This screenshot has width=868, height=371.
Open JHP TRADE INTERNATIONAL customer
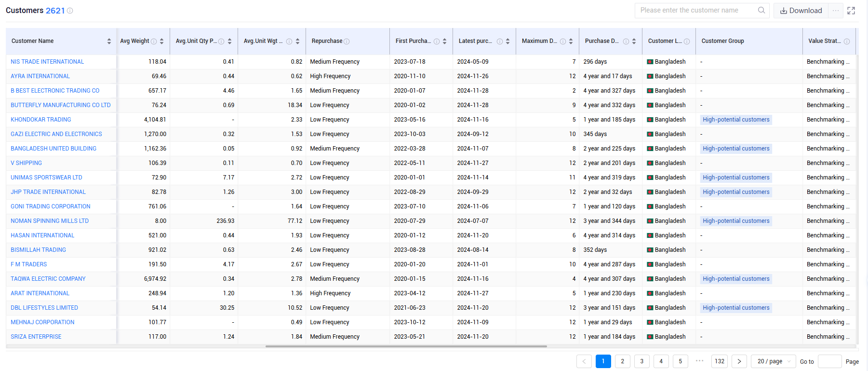[48, 192]
